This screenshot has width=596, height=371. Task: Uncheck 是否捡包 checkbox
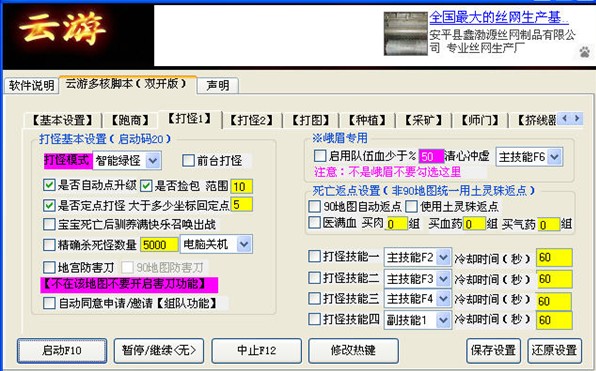coord(146,186)
